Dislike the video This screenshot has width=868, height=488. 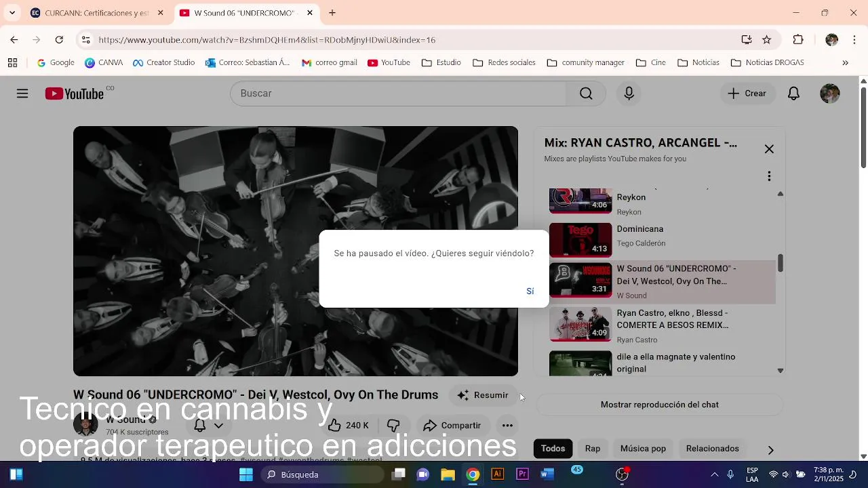[x=393, y=426]
